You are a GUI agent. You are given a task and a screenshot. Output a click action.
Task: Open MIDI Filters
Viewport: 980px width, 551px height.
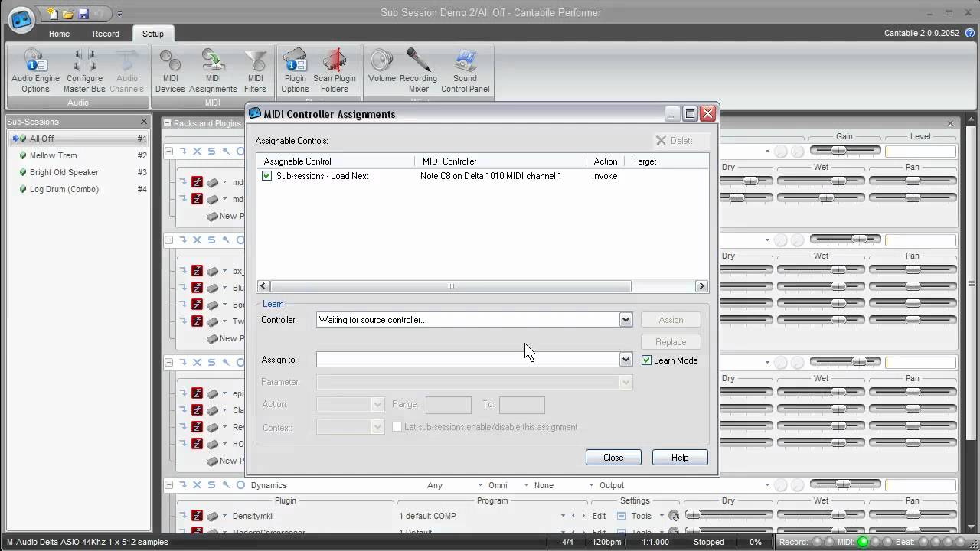pos(255,71)
